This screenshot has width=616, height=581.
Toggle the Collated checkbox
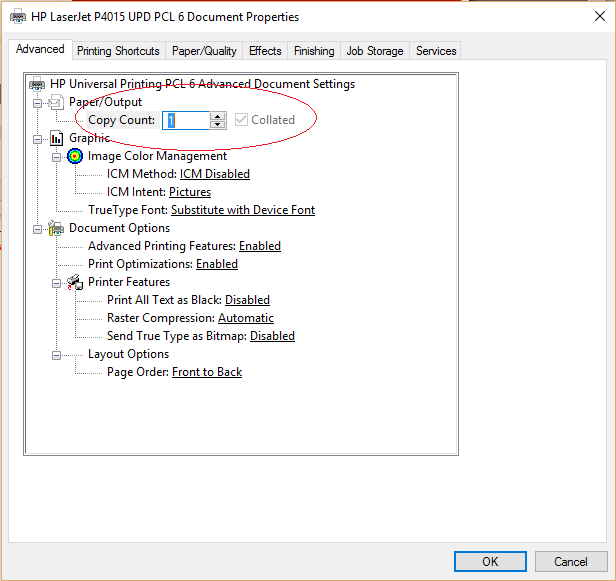point(241,120)
